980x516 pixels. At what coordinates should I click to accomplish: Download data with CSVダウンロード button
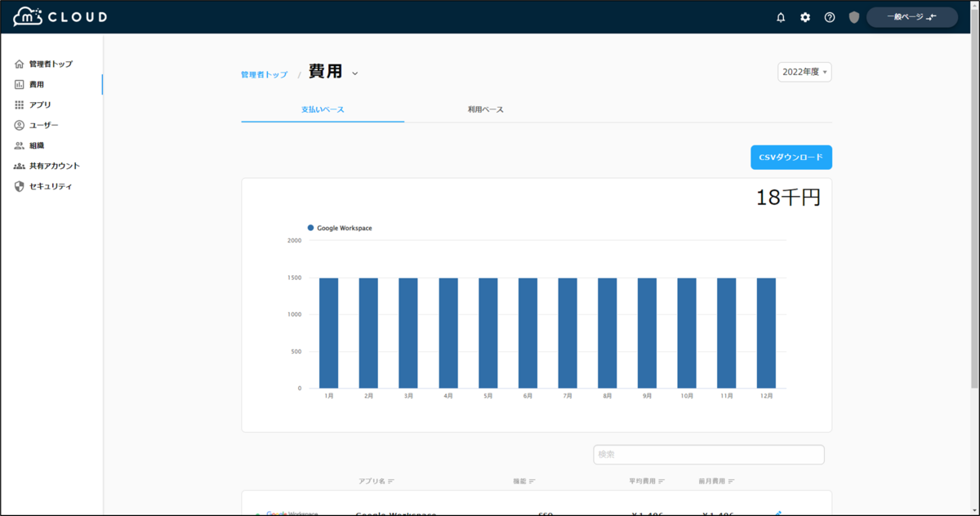pos(791,158)
